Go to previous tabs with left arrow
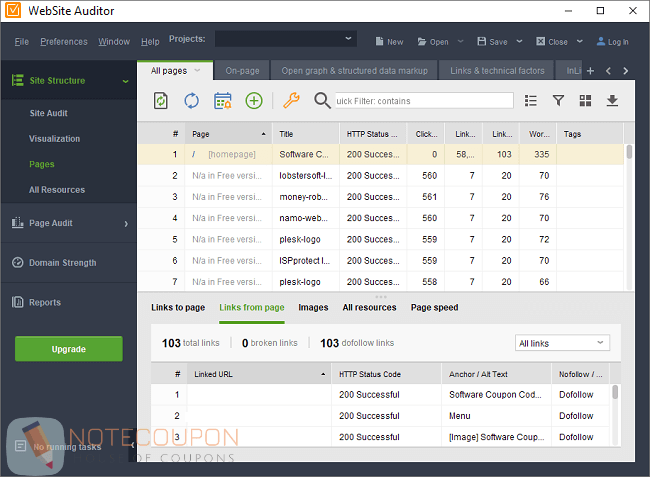650x477 pixels. [608, 71]
